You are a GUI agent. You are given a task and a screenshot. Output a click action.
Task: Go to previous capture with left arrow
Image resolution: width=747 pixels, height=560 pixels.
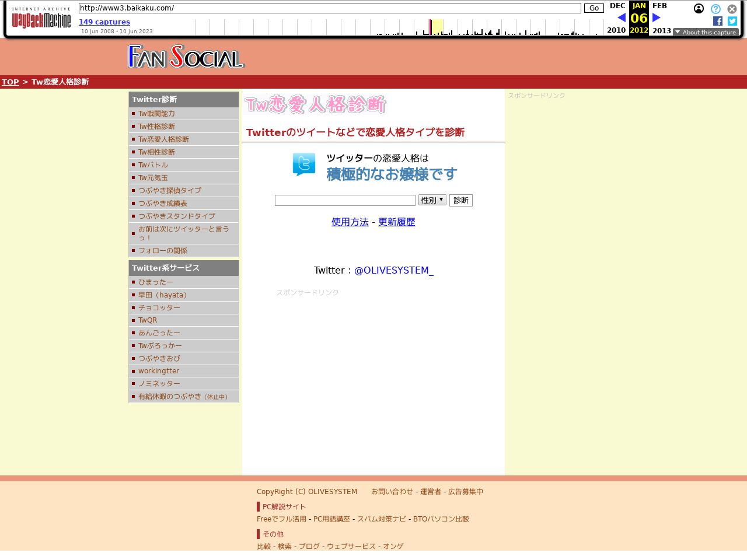click(621, 17)
